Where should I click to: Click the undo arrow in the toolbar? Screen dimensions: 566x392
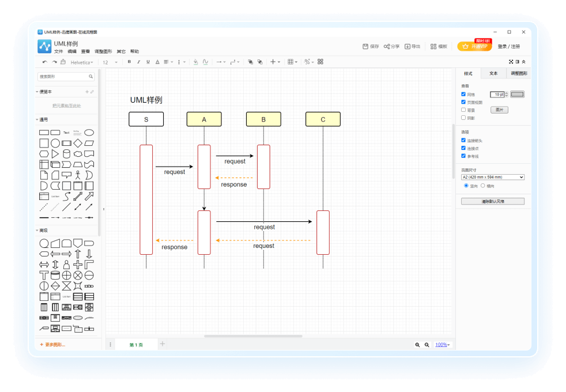(x=45, y=62)
